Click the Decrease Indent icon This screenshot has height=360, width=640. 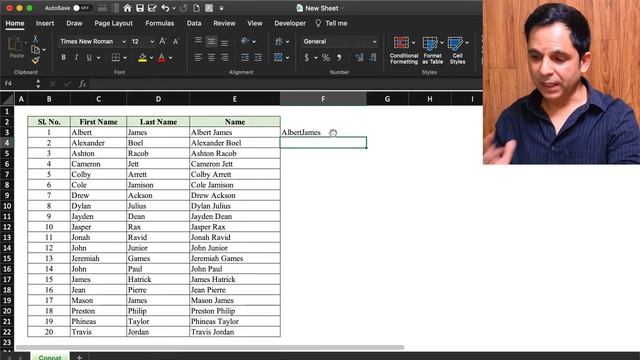point(245,58)
